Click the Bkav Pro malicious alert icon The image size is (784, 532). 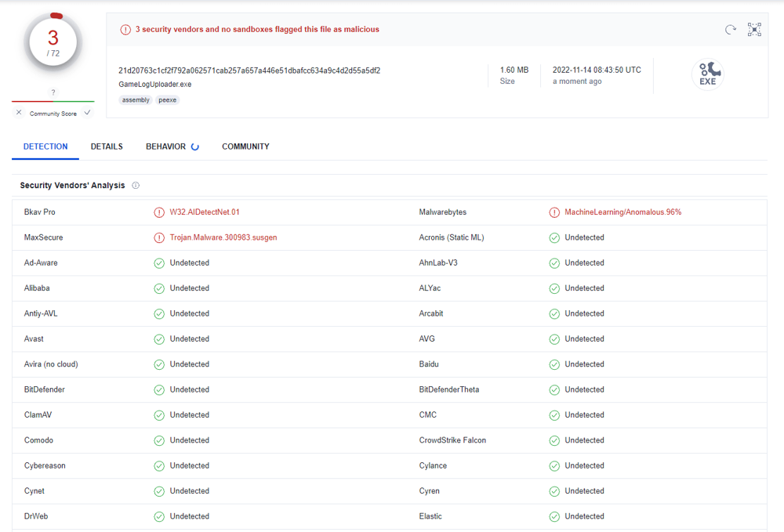tap(159, 212)
